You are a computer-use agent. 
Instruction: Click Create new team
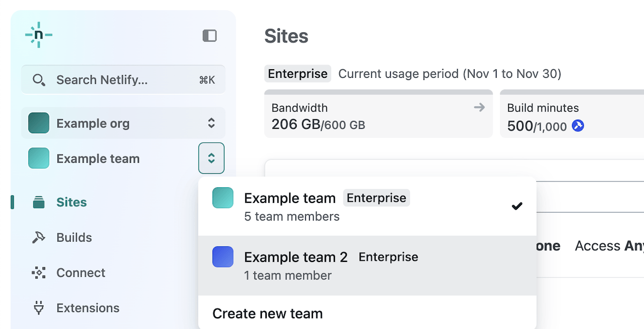click(268, 313)
